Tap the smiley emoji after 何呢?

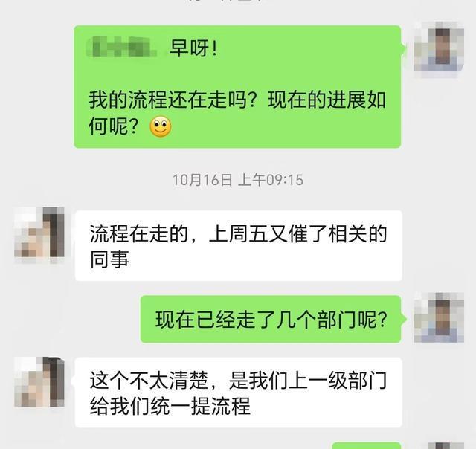[x=161, y=126]
